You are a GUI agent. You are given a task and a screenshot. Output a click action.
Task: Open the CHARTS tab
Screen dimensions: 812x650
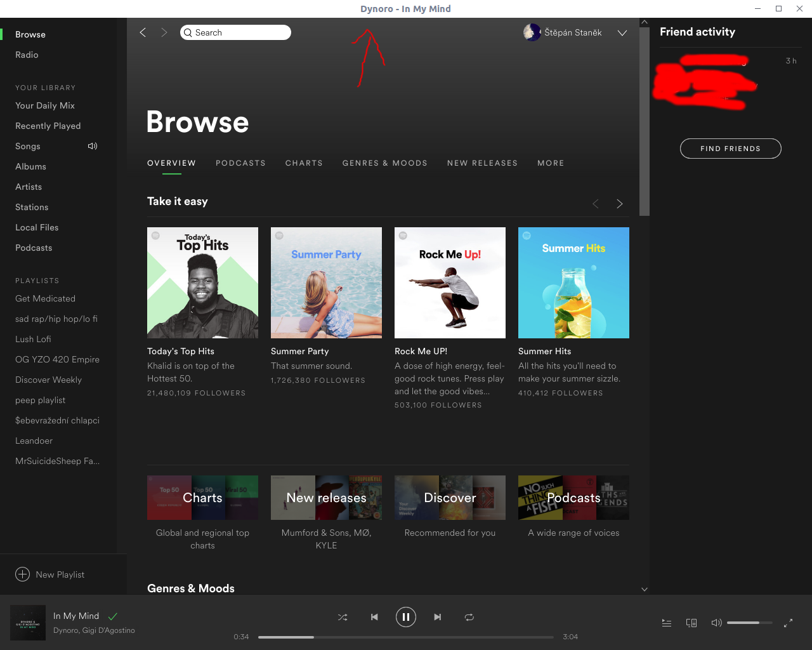pos(304,163)
